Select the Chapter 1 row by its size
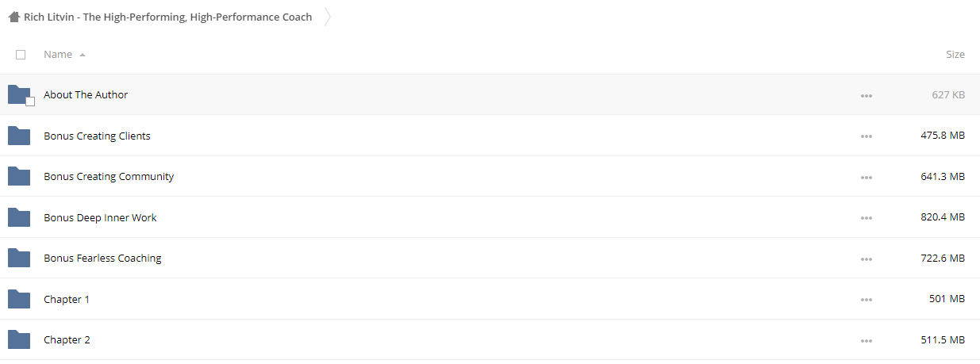 click(947, 299)
